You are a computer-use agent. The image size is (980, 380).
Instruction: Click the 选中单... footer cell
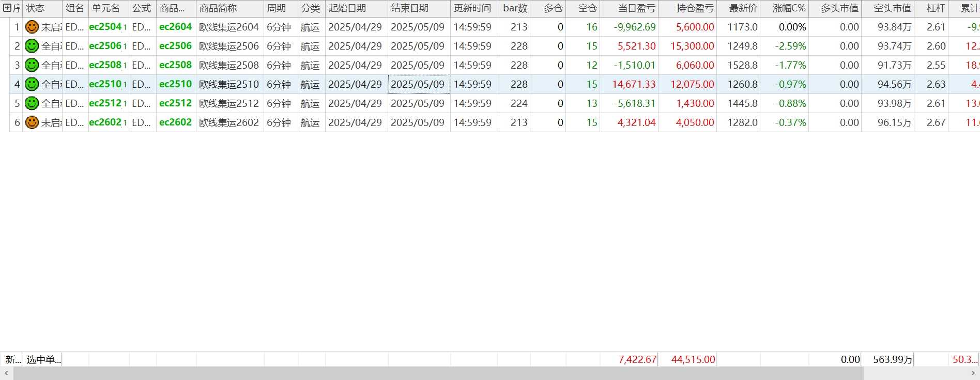point(43,359)
